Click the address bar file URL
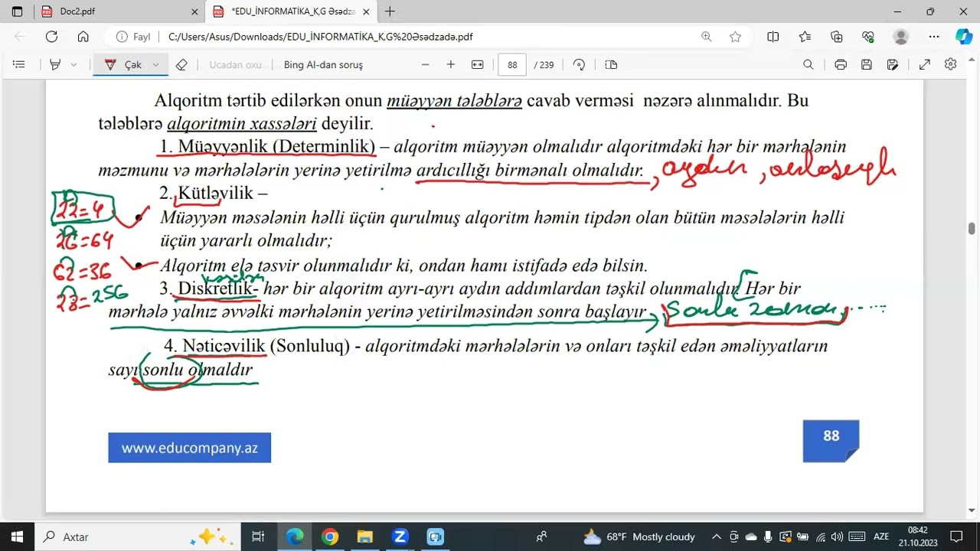This screenshot has height=551, width=980. 320,37
